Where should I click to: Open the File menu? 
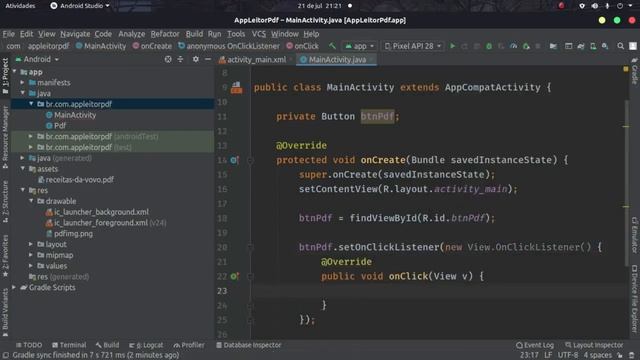coord(9,34)
